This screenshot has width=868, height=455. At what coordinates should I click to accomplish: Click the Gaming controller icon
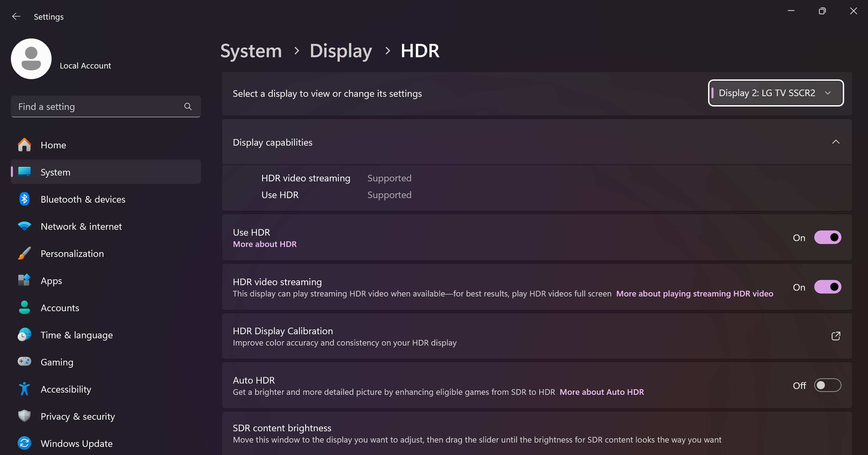[x=24, y=362]
